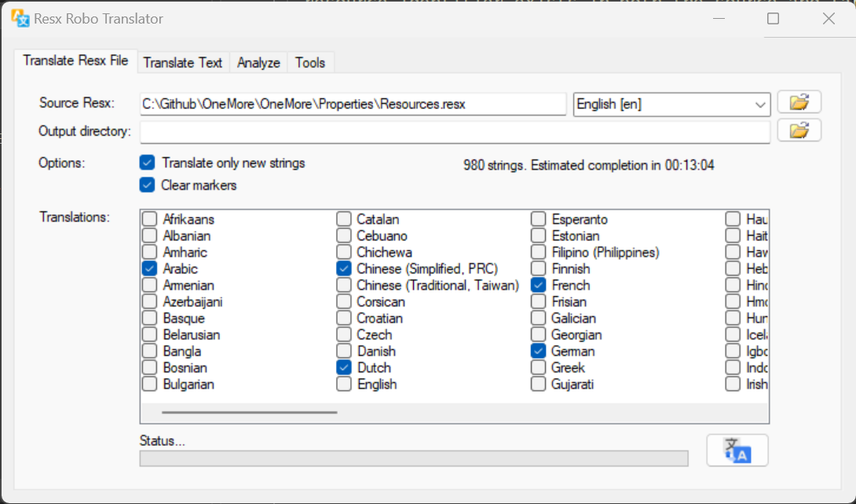Check the Bulgarian language
The width and height of the screenshot is (856, 504).
point(149,384)
